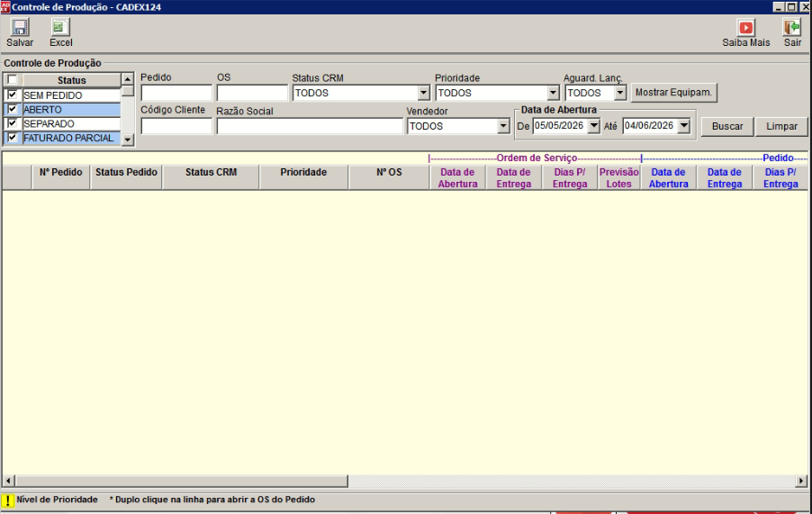This screenshot has height=514, width=812.
Task: Focus the Pedido input field
Action: [x=176, y=94]
